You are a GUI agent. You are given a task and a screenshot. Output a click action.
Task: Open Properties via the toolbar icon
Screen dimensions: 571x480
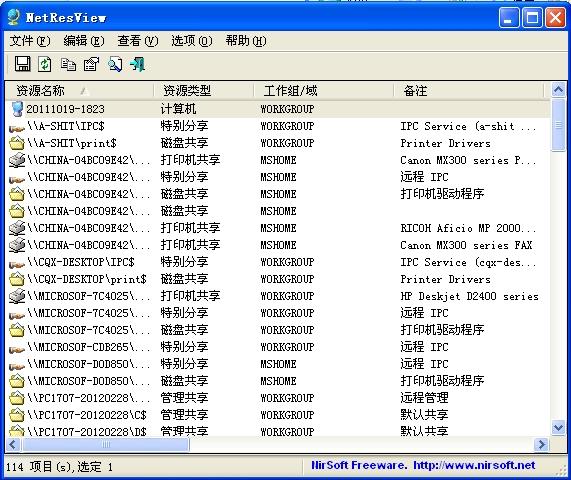tap(91, 64)
